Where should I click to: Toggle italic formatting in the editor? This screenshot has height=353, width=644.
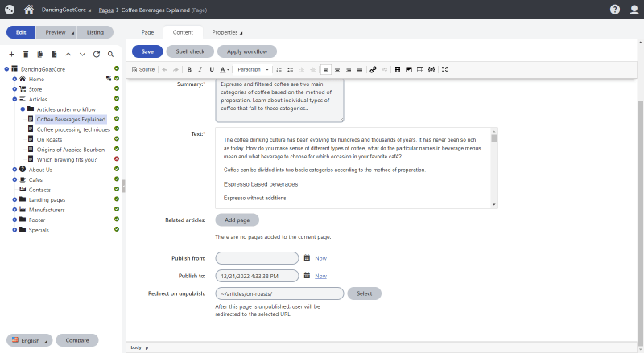click(x=200, y=70)
